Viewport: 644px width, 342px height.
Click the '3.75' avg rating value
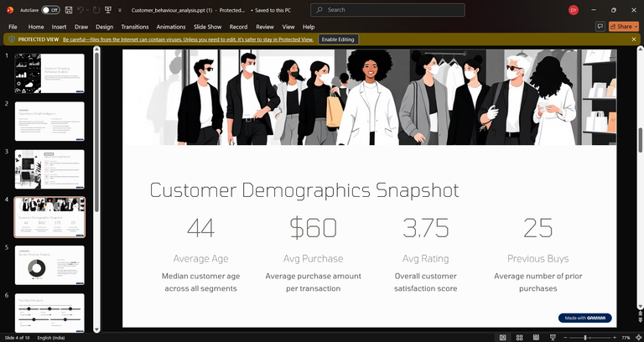tap(425, 228)
